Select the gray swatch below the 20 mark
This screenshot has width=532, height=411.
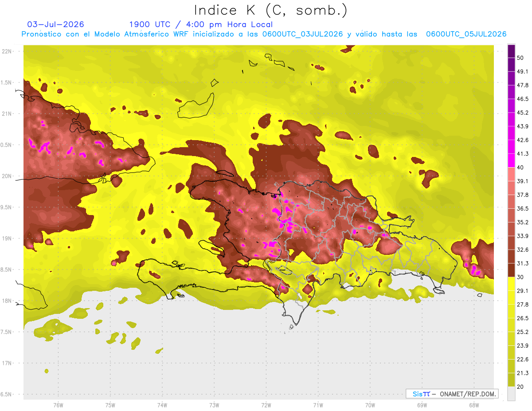tap(511, 394)
